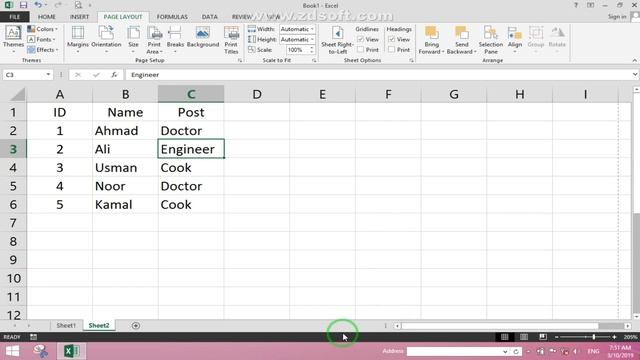Open Excel Help question mark

tap(576, 5)
